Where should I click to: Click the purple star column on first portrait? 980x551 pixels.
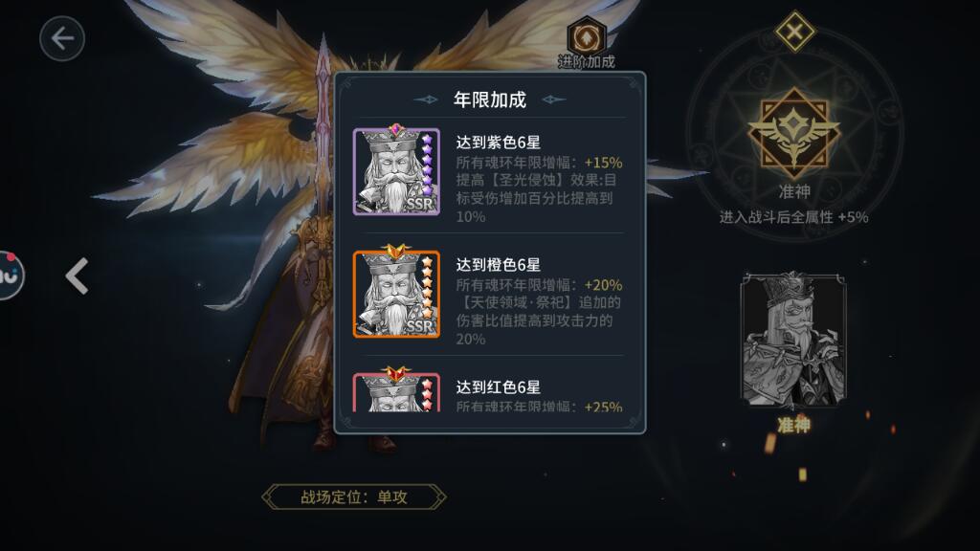click(x=428, y=164)
